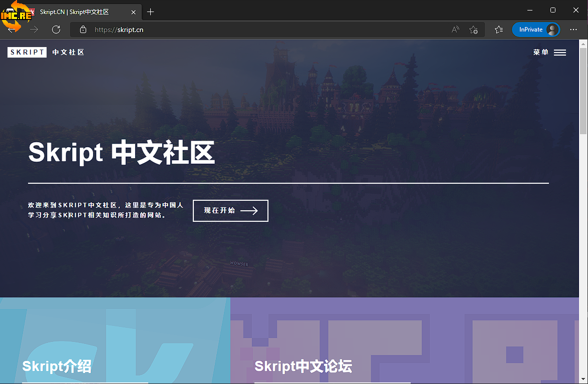Click the hamburger 菜单 menu icon
588x384 pixels.
point(559,53)
